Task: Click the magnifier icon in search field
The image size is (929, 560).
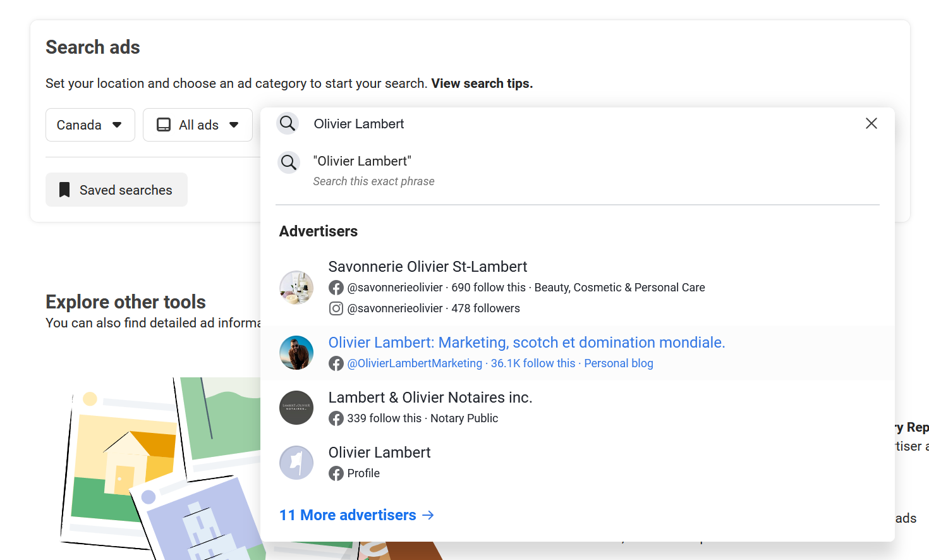Action: tap(288, 124)
